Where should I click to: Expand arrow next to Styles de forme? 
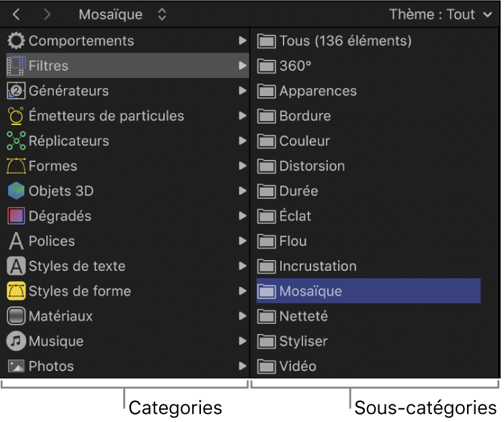pyautogui.click(x=243, y=291)
